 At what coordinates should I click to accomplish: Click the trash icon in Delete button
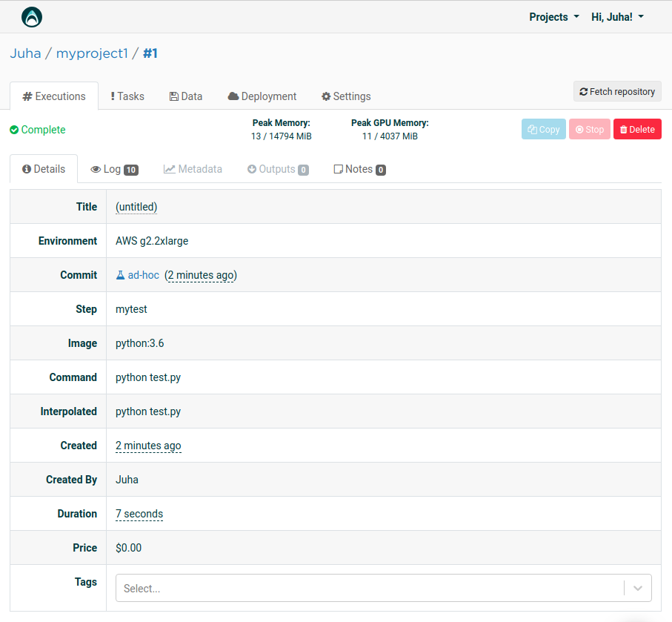(x=624, y=130)
